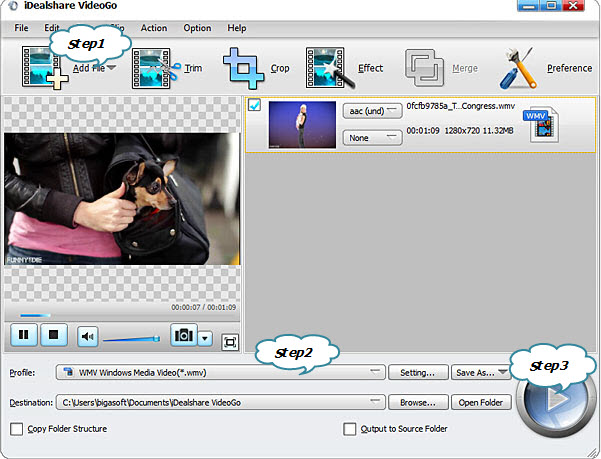This screenshot has height=459, width=601.
Task: Click the Open Folder button
Action: click(481, 402)
